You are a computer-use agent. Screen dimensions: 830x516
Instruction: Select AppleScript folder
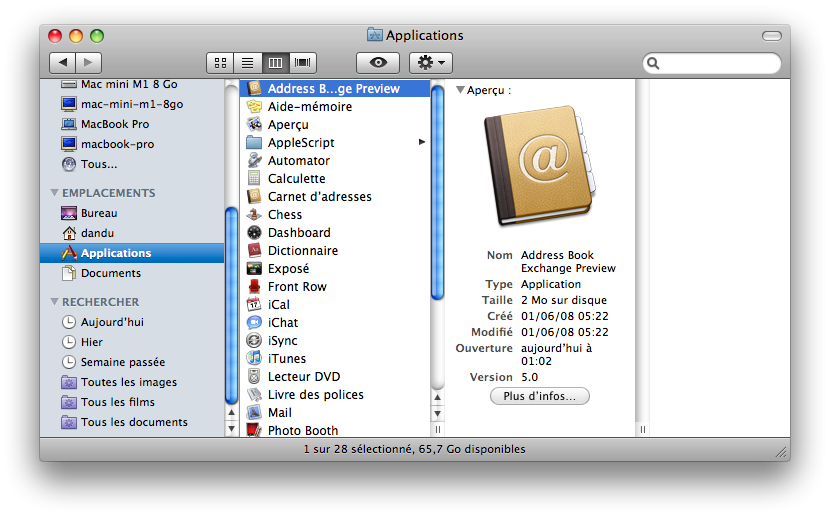coord(335,142)
